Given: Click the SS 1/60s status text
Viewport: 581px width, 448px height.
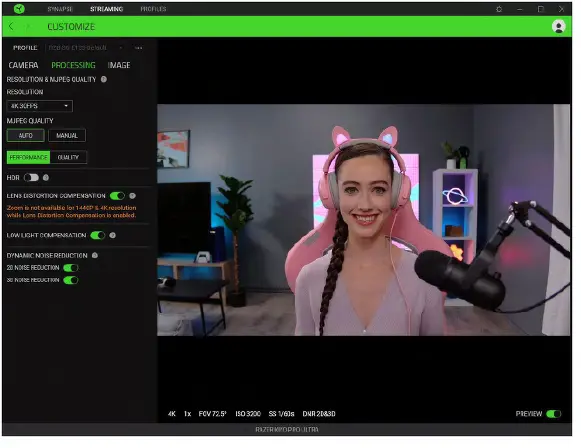Looking at the screenshot, I should (281, 414).
